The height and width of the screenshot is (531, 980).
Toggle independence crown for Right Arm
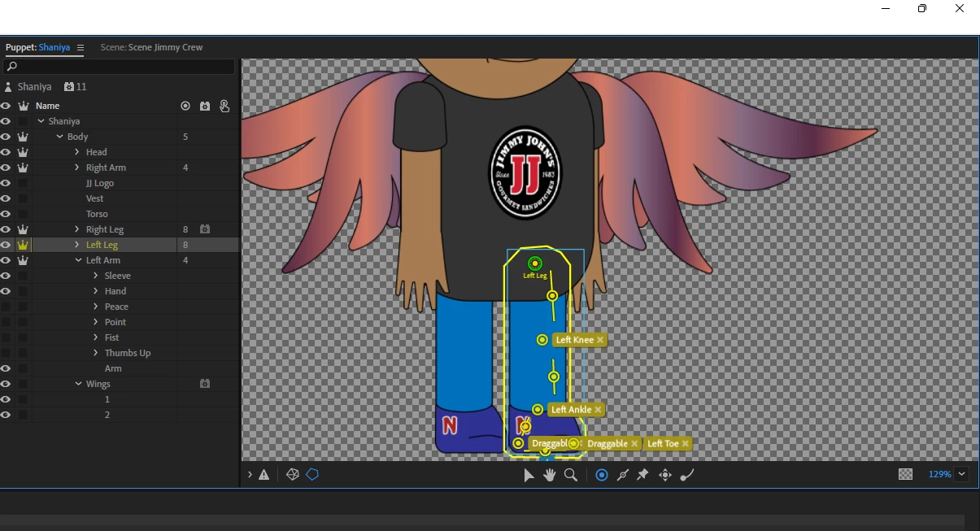23,168
